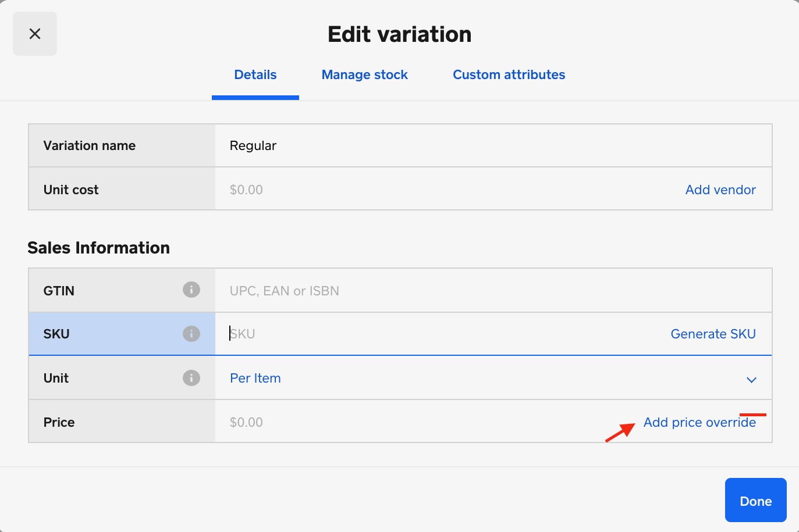
Task: Click the SKU info icon
Action: (191, 334)
